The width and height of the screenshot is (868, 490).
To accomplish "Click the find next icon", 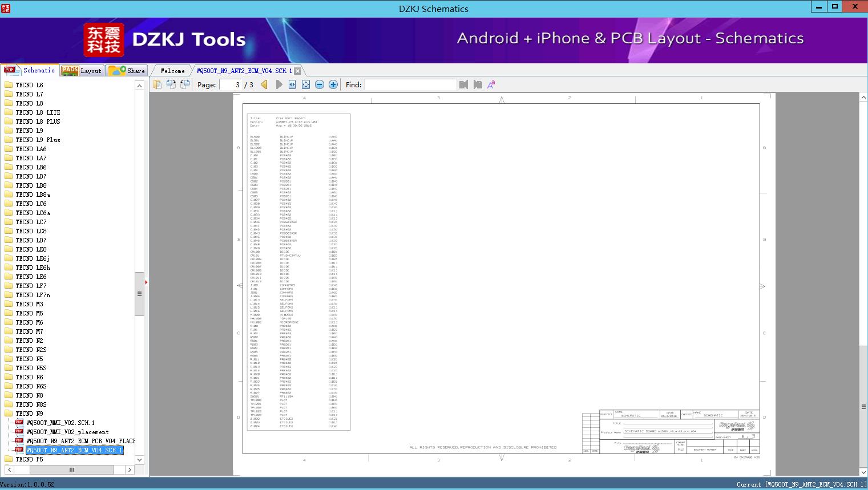I will [478, 84].
